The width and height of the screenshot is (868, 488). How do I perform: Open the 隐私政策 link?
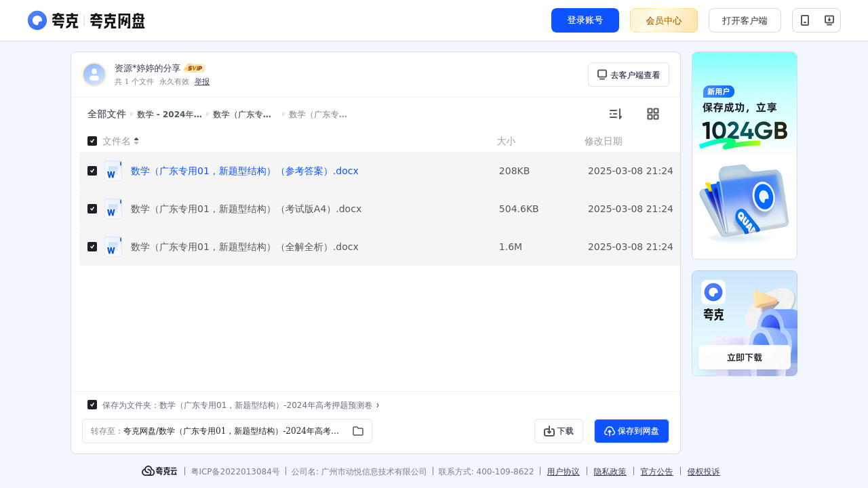coord(610,472)
